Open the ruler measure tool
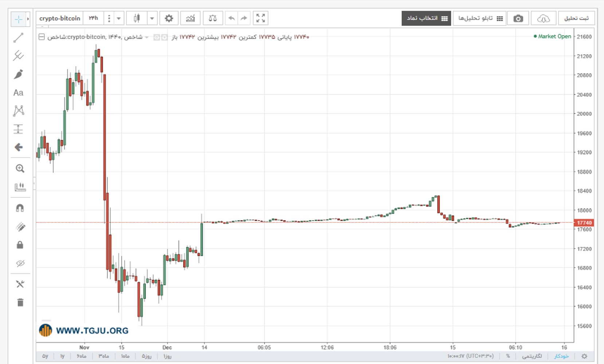Image resolution: width=604 pixels, height=364 pixels. coord(20,187)
